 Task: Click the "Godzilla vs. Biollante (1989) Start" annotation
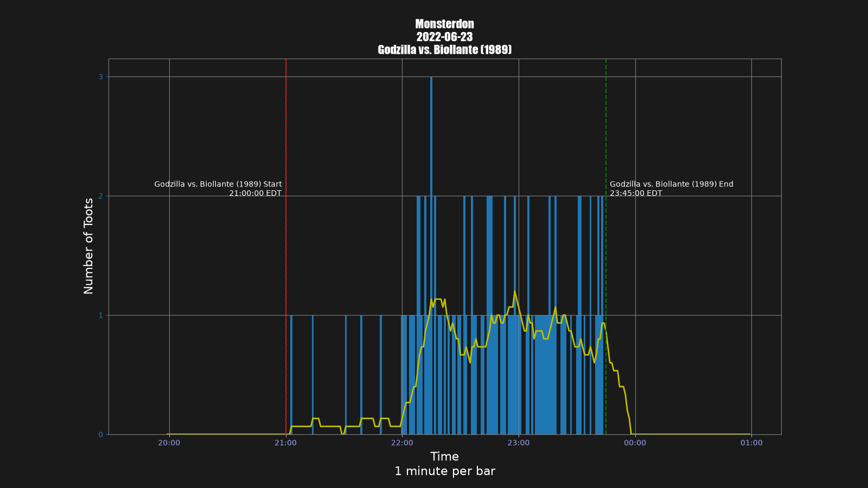click(218, 184)
